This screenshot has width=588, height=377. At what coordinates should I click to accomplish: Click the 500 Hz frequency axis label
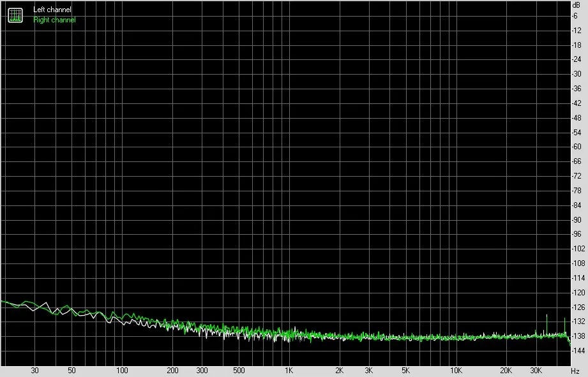pyautogui.click(x=239, y=371)
